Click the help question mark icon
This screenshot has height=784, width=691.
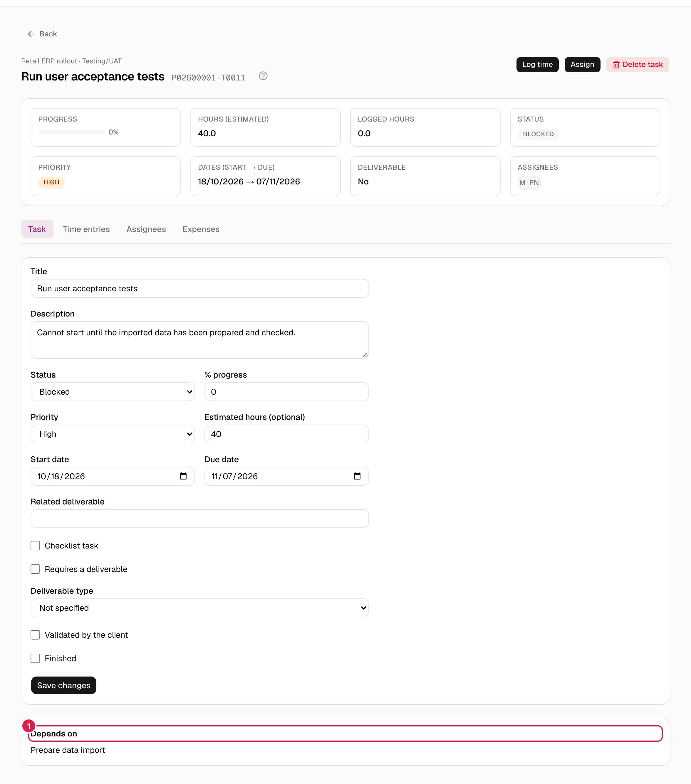263,76
